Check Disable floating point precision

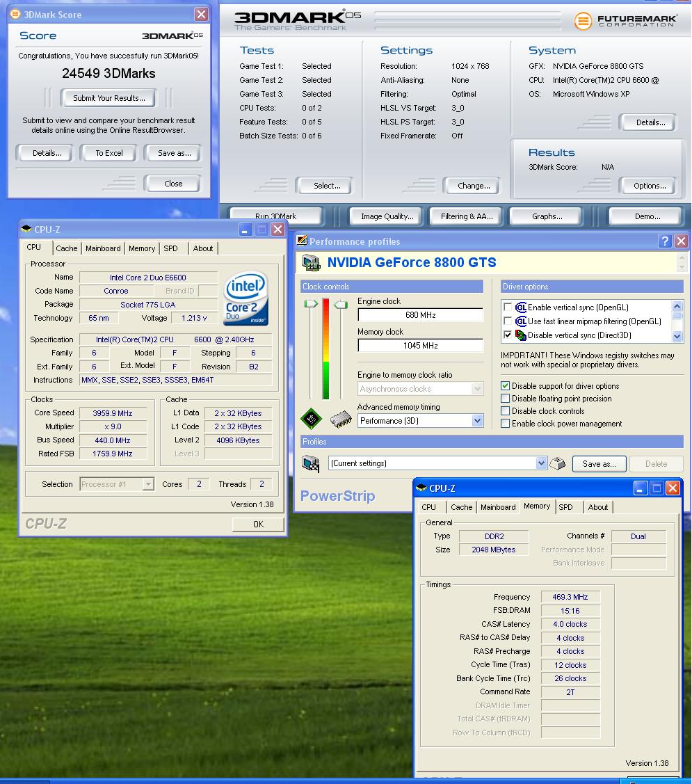[505, 399]
